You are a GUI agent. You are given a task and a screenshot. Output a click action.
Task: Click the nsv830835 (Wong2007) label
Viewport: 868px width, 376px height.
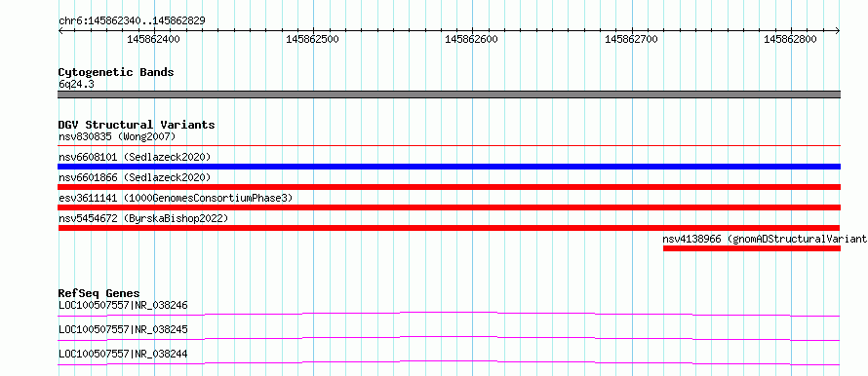pos(117,136)
